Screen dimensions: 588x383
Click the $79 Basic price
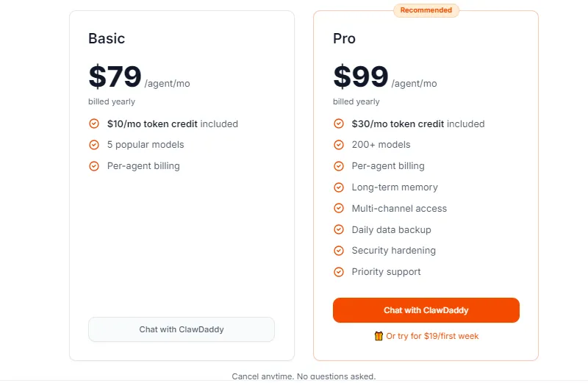pyautogui.click(x=115, y=76)
